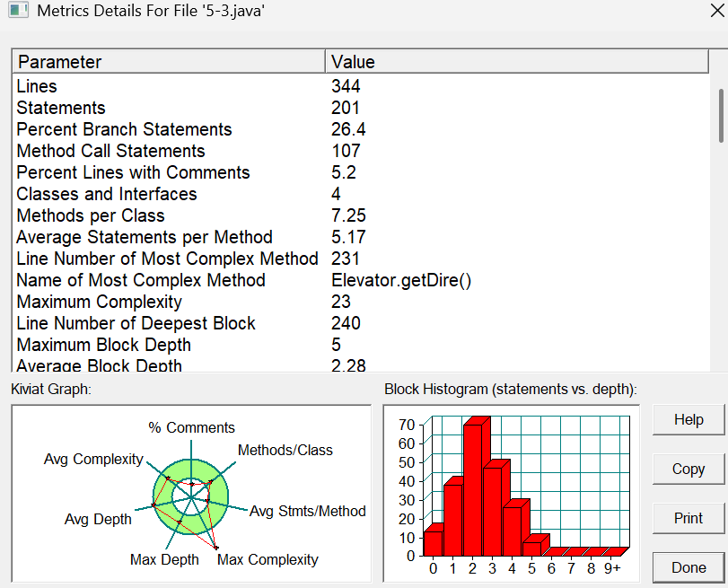Click the window title bar app icon
The image size is (728, 588).
coord(18,10)
